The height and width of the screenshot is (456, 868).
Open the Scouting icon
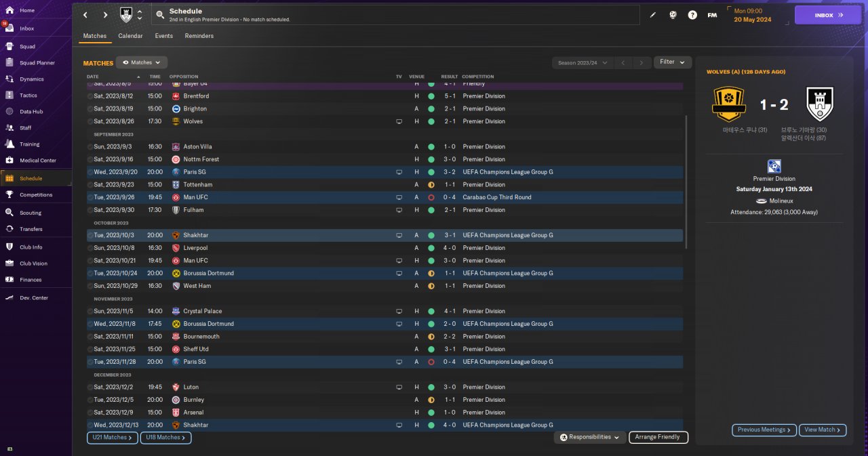pos(9,213)
